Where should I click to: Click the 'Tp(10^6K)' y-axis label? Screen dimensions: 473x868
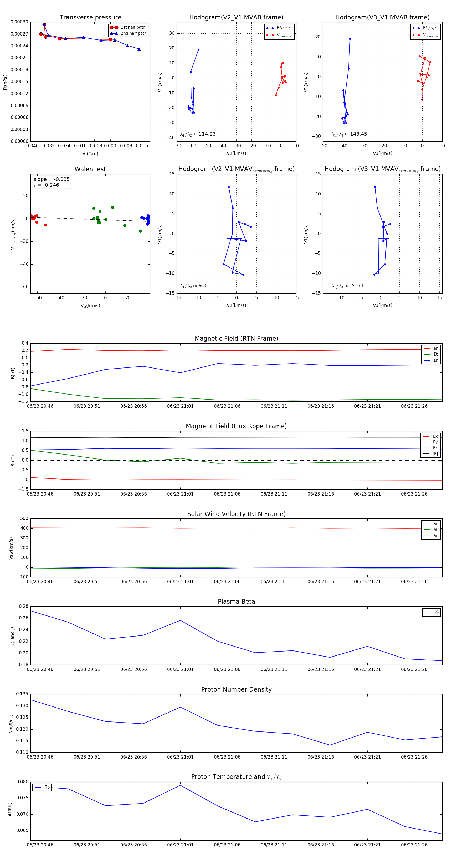pyautogui.click(x=10, y=811)
